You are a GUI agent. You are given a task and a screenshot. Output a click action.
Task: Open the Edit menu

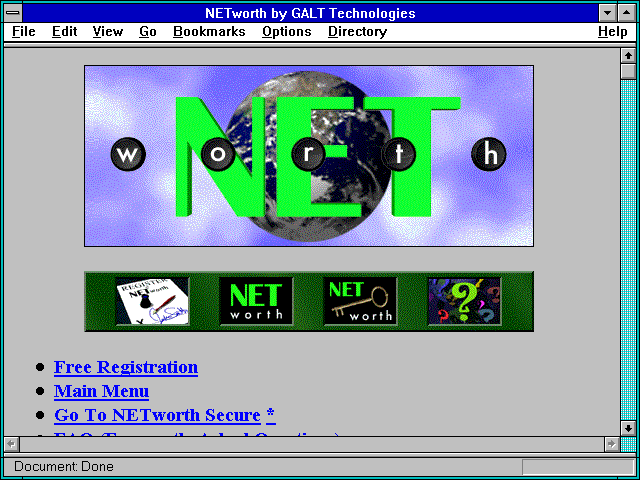[x=64, y=32]
